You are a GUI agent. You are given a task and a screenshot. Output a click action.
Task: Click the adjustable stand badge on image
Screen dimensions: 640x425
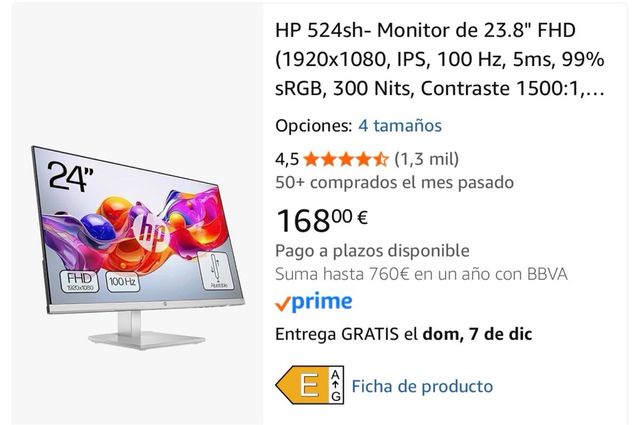[x=216, y=270]
